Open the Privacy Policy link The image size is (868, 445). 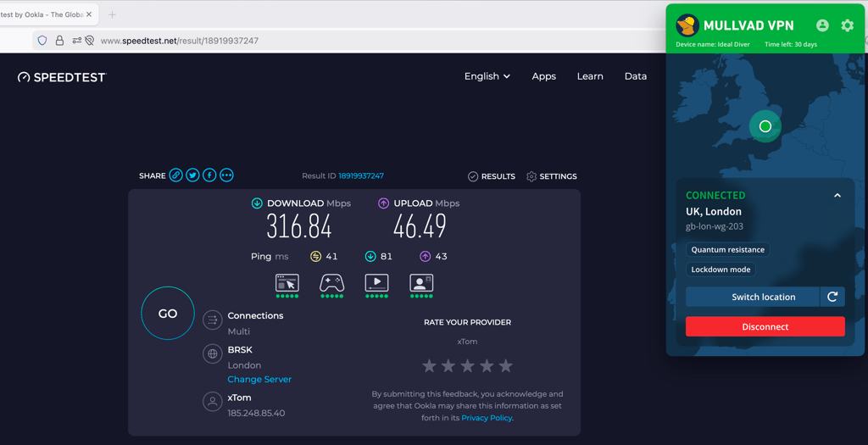[487, 418]
